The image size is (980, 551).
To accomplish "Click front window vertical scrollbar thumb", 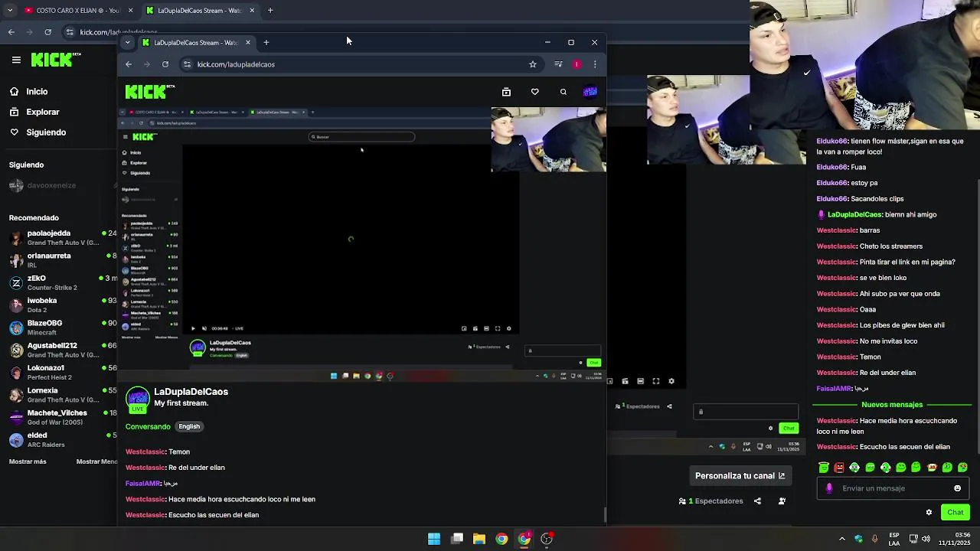I will point(605,515).
